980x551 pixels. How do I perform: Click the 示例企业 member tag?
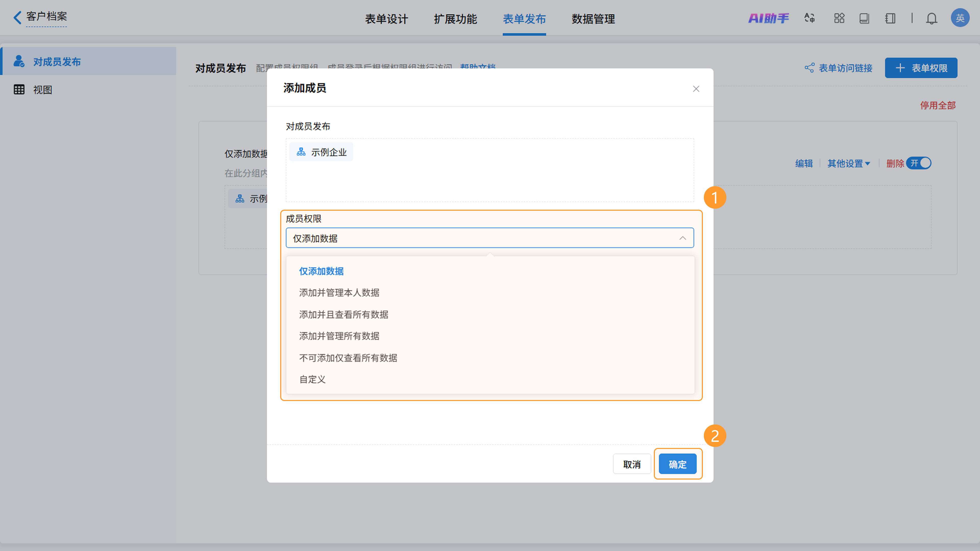[322, 152]
